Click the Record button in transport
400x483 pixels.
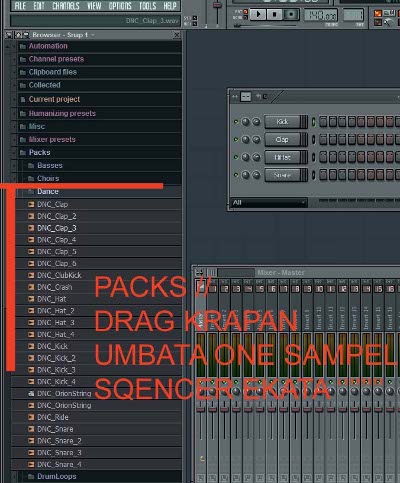291,14
